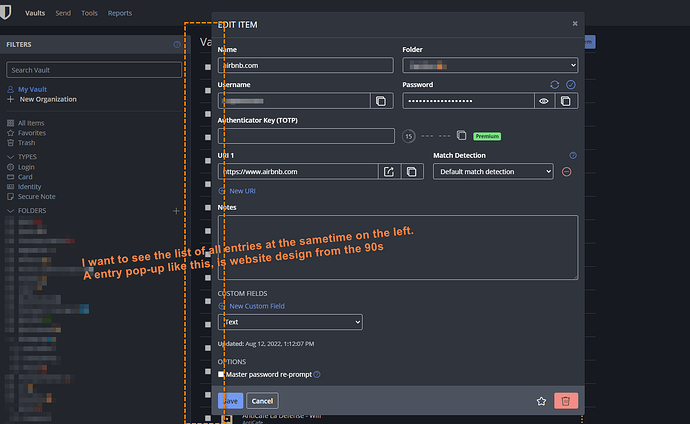Toggle password visibility eye icon
The height and width of the screenshot is (424, 690).
pos(544,101)
